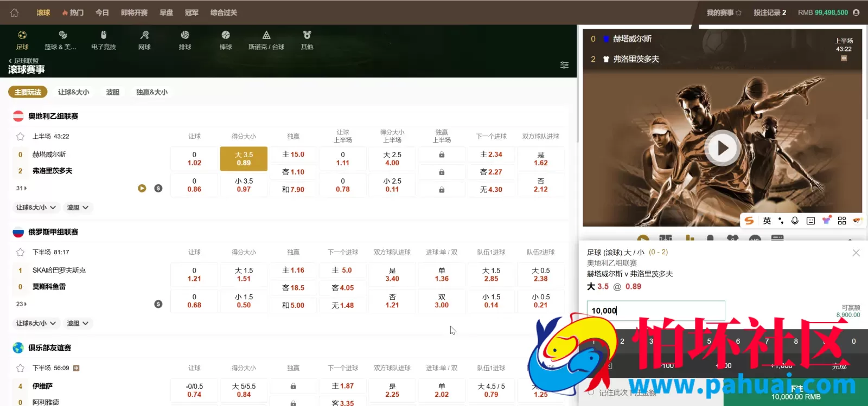Toggle the 我的赛事 star favorites
The image size is (868, 406).
pos(738,12)
